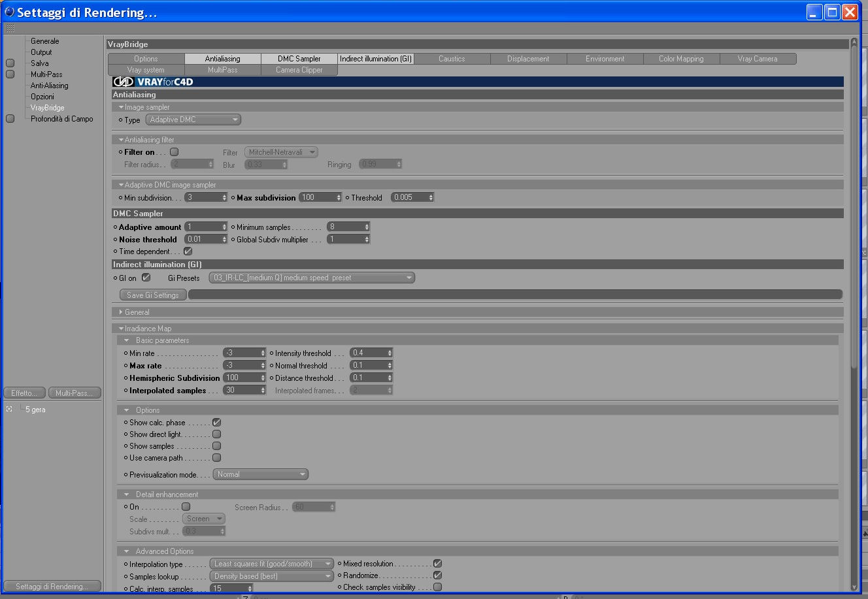The width and height of the screenshot is (868, 599).
Task: Uncheck Mixed resolution
Action: (438, 564)
